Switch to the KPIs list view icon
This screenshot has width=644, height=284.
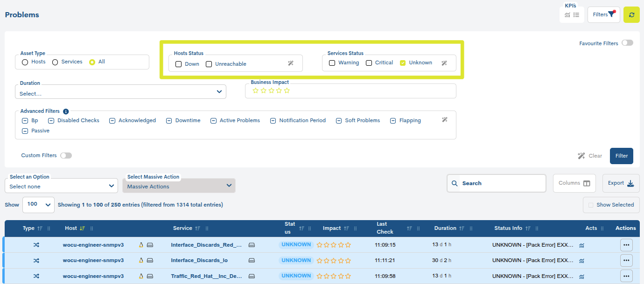click(x=576, y=15)
